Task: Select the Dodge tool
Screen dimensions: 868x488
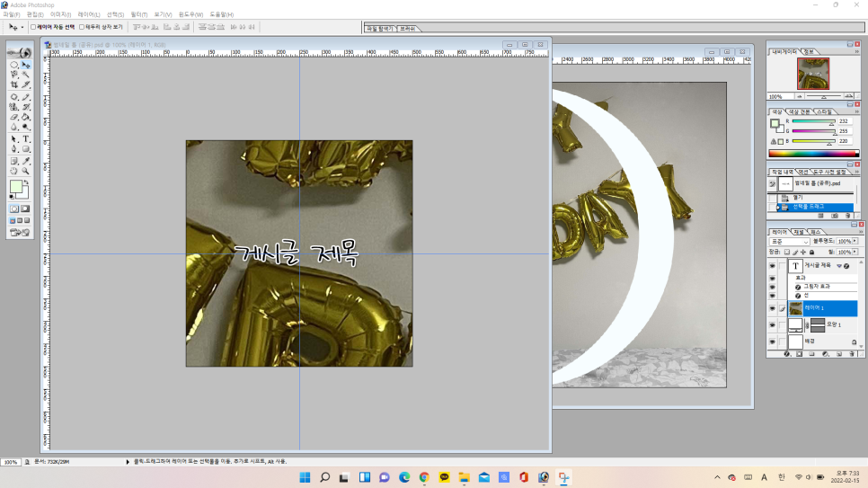Action: pyautogui.click(x=25, y=127)
